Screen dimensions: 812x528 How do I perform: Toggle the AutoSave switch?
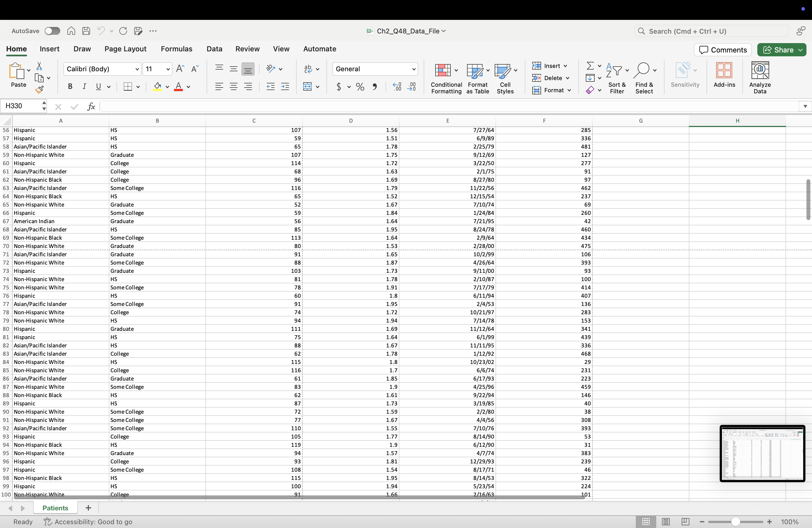(x=52, y=31)
